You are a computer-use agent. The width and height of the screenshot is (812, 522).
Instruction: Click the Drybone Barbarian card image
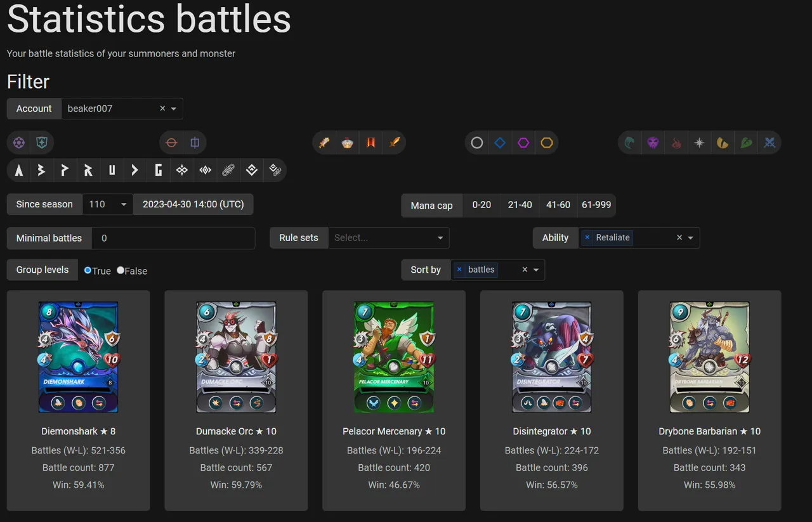click(x=710, y=356)
